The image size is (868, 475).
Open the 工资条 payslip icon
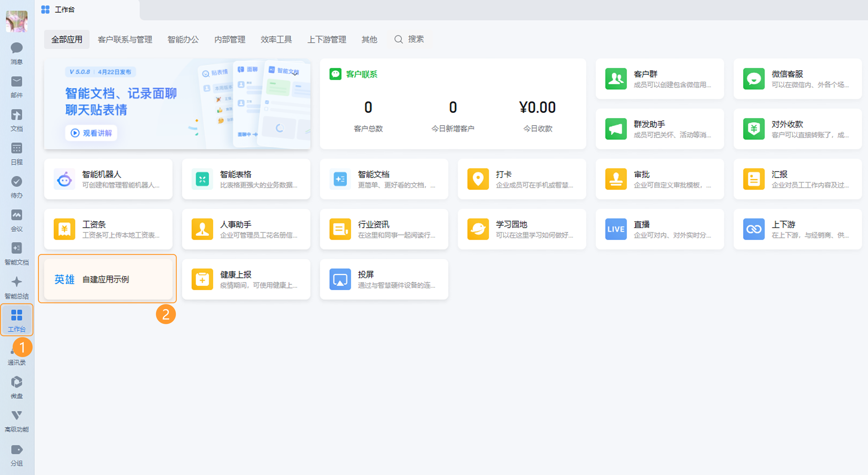(64, 229)
